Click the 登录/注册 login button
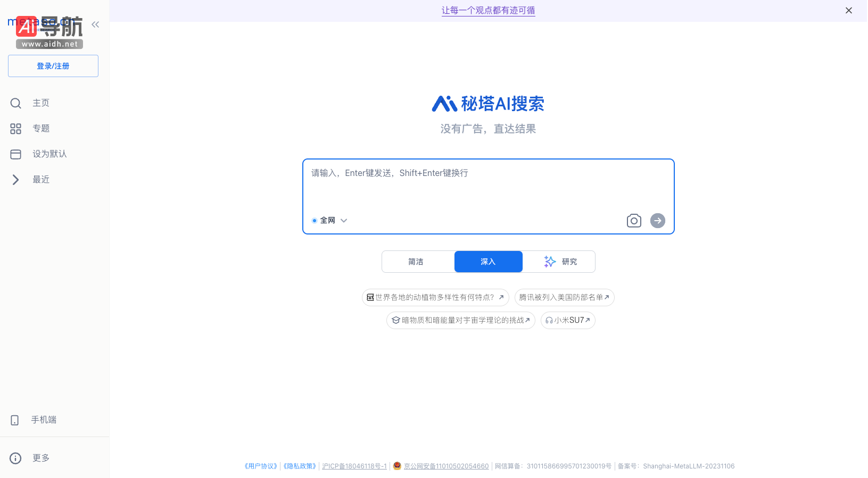868x478 pixels. (53, 66)
